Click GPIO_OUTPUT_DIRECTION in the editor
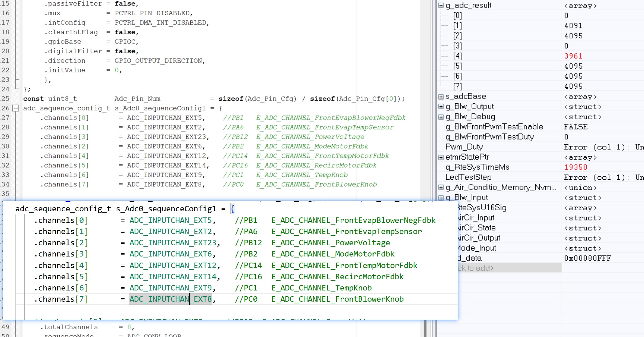 click(158, 61)
